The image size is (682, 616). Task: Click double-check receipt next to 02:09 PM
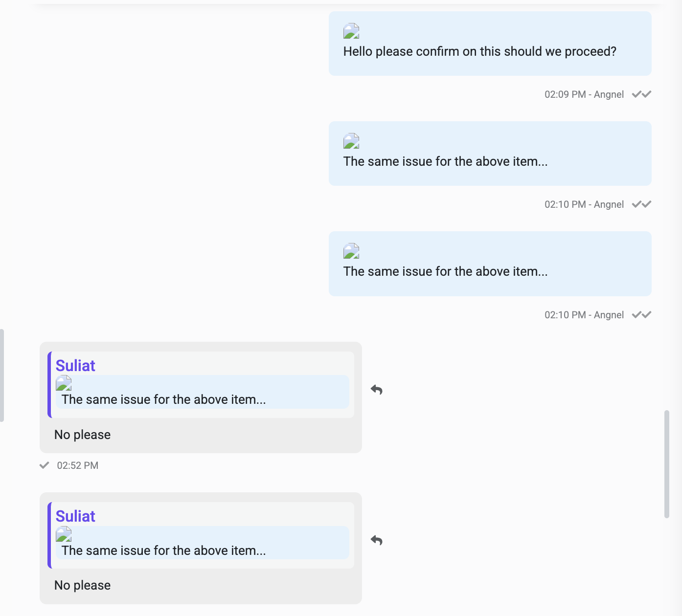point(641,94)
